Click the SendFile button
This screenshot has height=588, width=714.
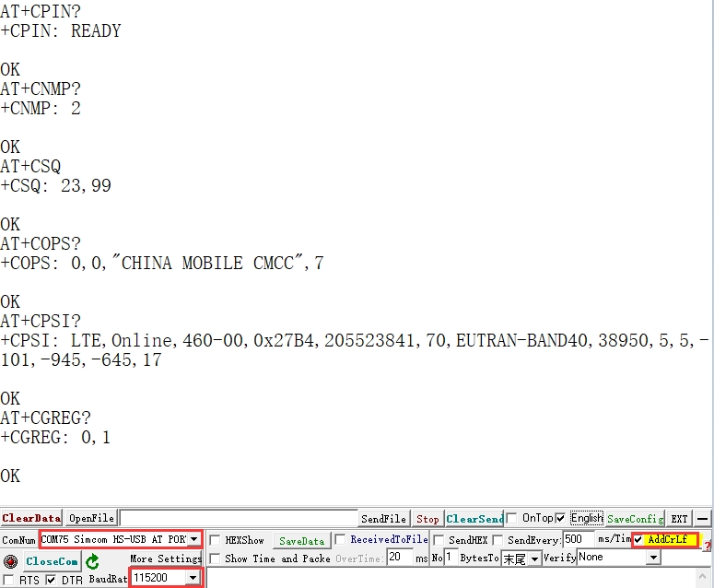383,519
